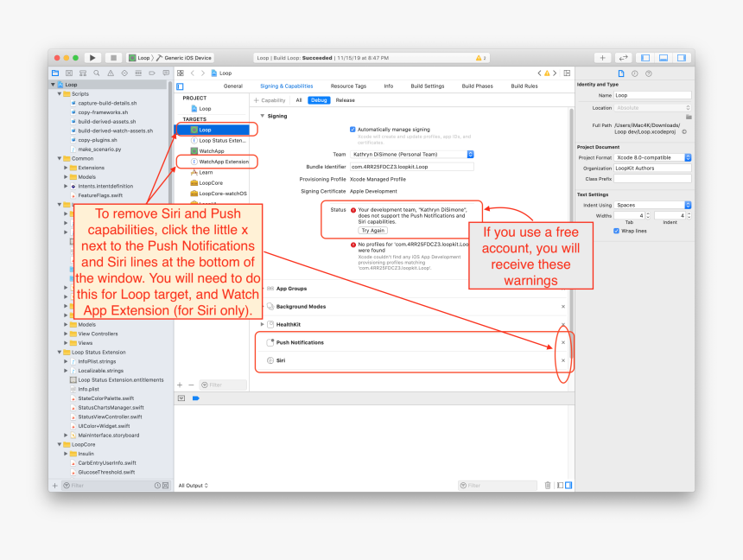Click the library plus button in toolbar
743x560 pixels.
(603, 58)
